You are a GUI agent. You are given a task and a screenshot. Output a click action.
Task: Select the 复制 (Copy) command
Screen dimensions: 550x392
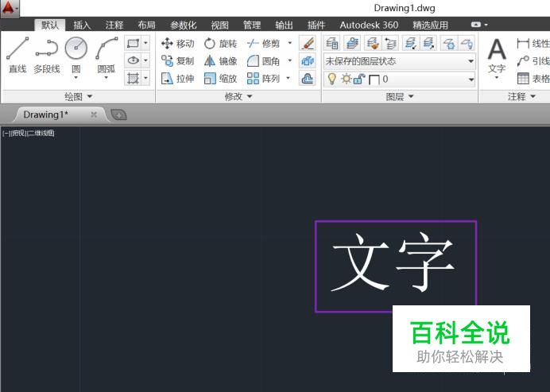pyautogui.click(x=177, y=61)
